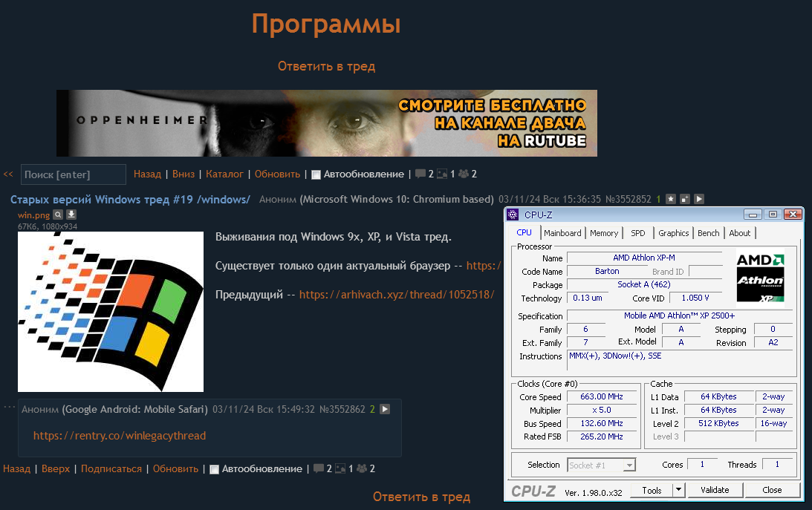Click the Tools button in CPU-Z
The width and height of the screenshot is (812, 510).
(x=652, y=491)
